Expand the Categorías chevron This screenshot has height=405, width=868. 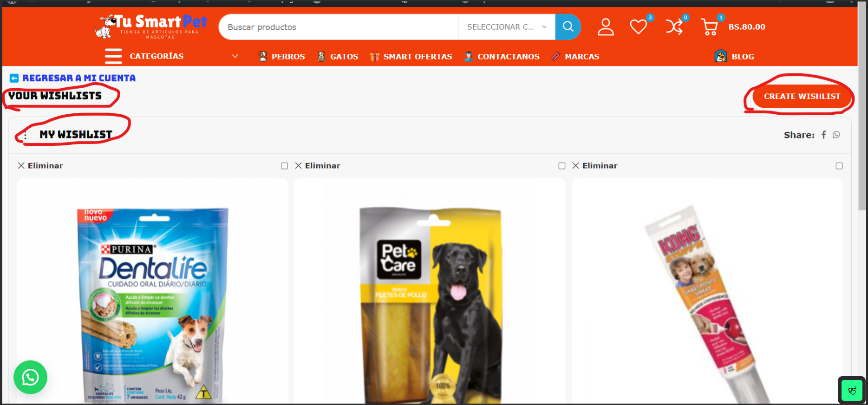click(x=235, y=56)
